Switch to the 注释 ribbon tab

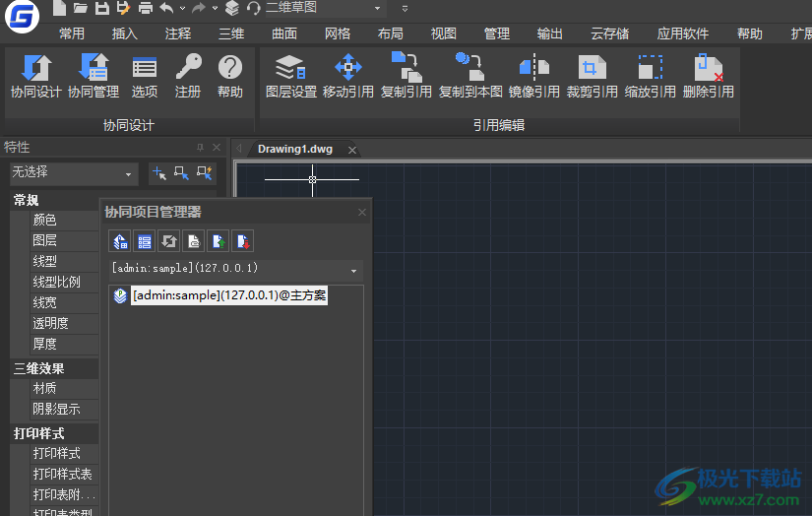tap(178, 33)
